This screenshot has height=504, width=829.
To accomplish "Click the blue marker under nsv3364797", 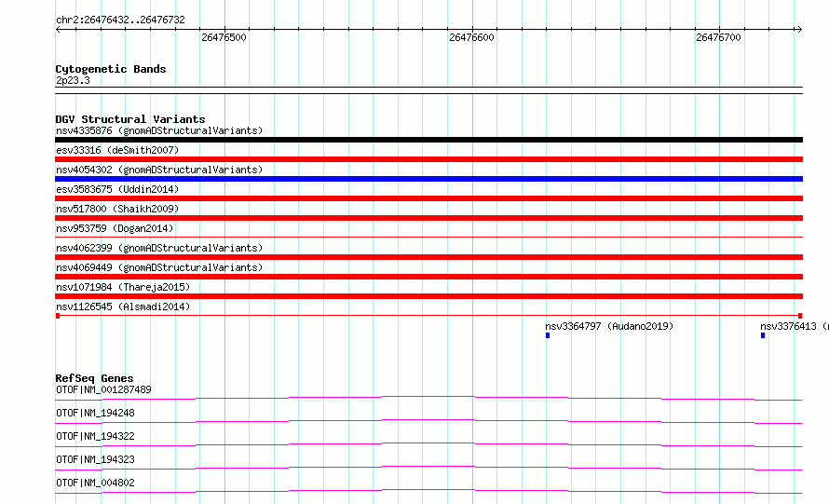I will pos(548,335).
